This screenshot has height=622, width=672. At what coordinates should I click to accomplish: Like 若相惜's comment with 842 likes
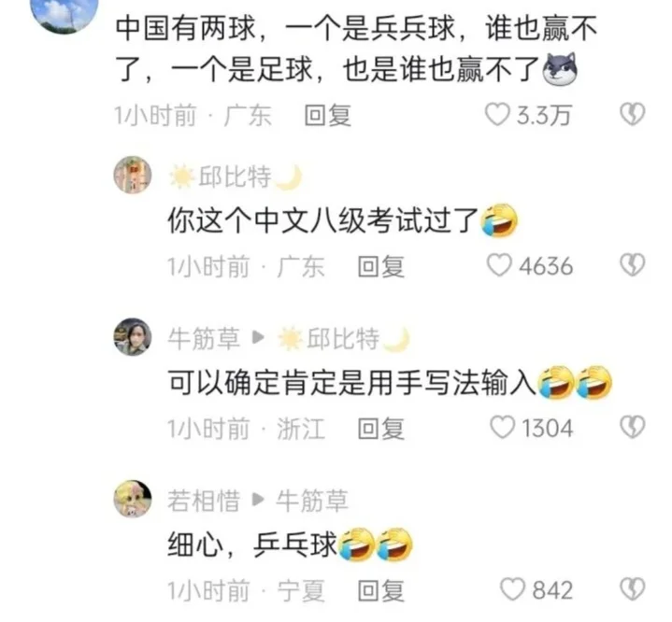click(512, 589)
